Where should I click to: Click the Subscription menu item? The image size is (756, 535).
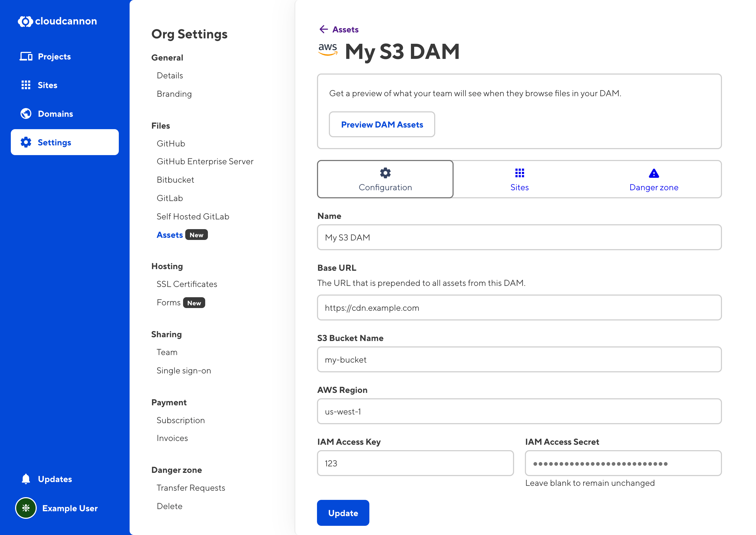180,420
